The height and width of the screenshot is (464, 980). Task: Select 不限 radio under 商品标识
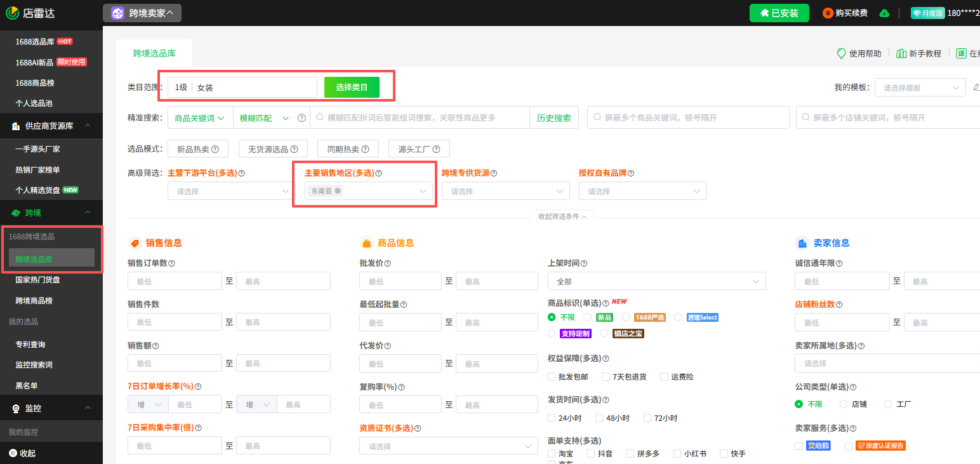point(552,317)
